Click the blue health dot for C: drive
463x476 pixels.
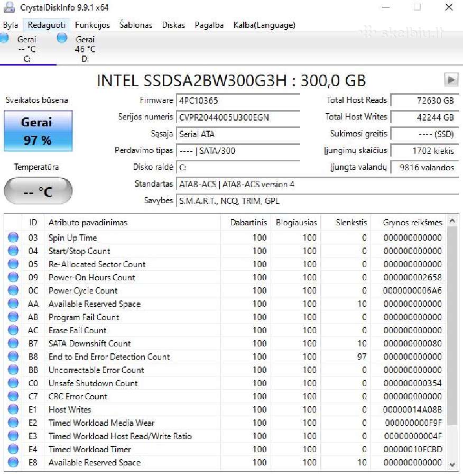click(x=4, y=38)
